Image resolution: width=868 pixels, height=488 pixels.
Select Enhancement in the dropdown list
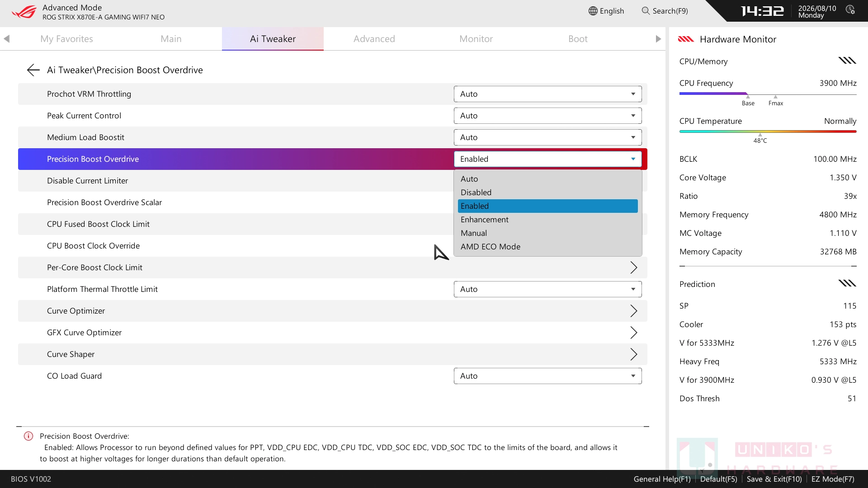(x=547, y=220)
